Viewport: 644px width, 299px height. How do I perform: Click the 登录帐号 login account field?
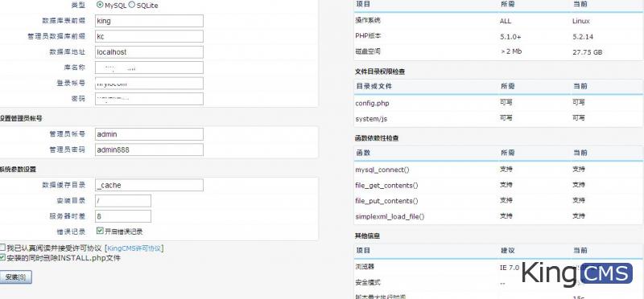coord(149,84)
